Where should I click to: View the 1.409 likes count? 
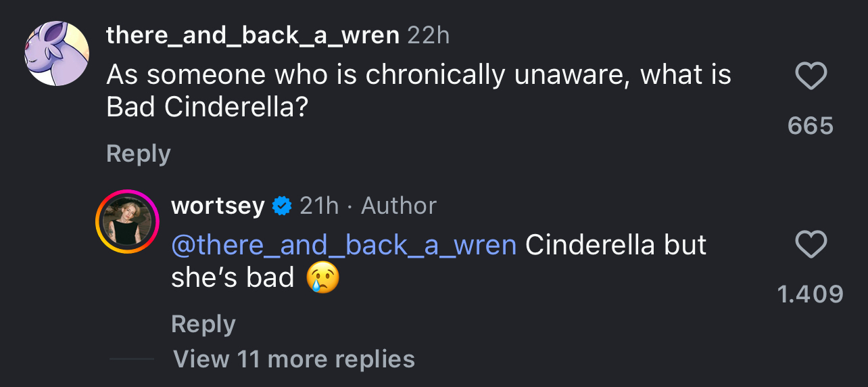811,294
